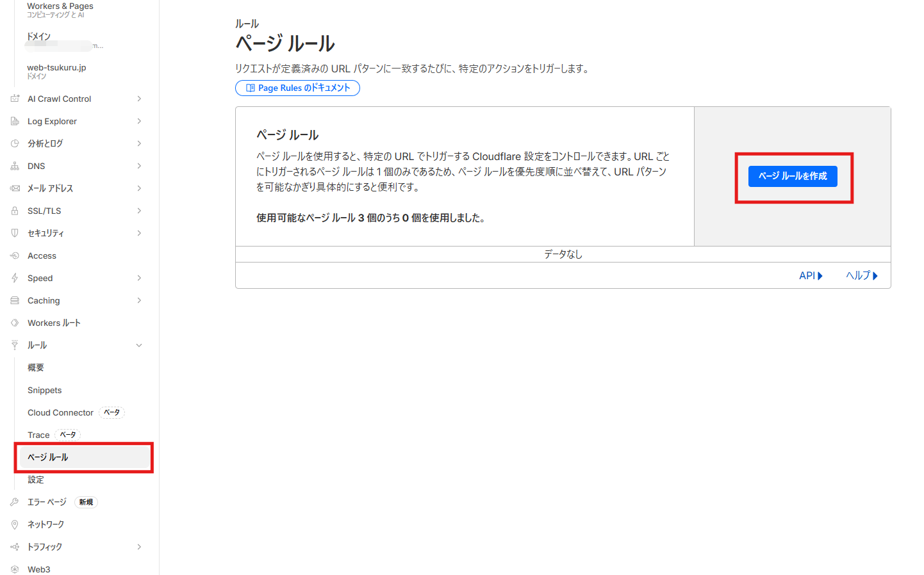Open 設定 in the ルール submenu
The image size is (924, 575).
point(35,480)
